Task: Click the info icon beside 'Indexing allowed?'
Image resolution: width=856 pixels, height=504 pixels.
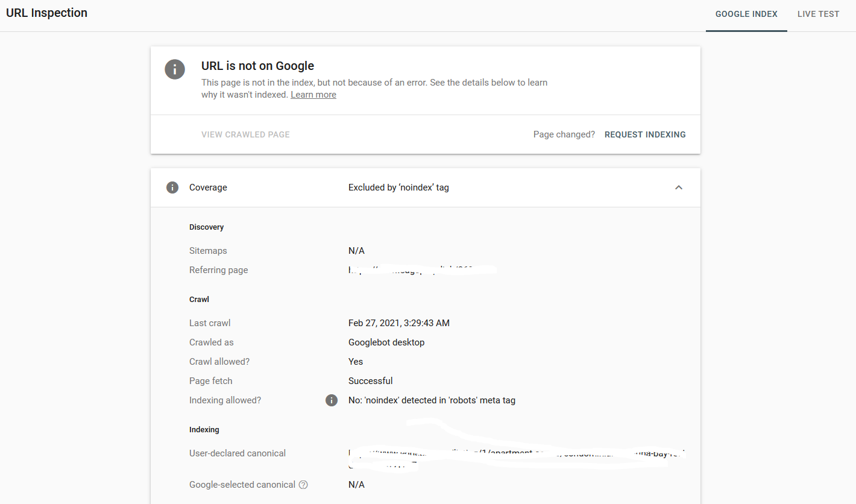Action: click(x=332, y=400)
